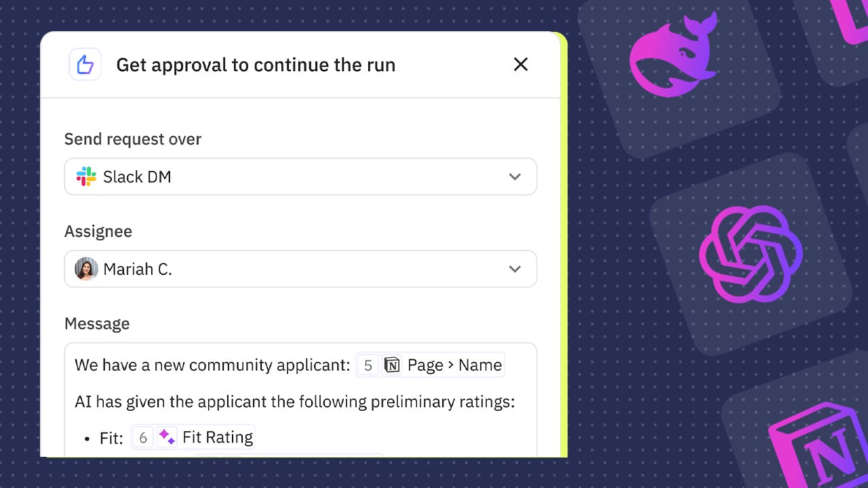Click the step number 5 badge

[x=368, y=366]
